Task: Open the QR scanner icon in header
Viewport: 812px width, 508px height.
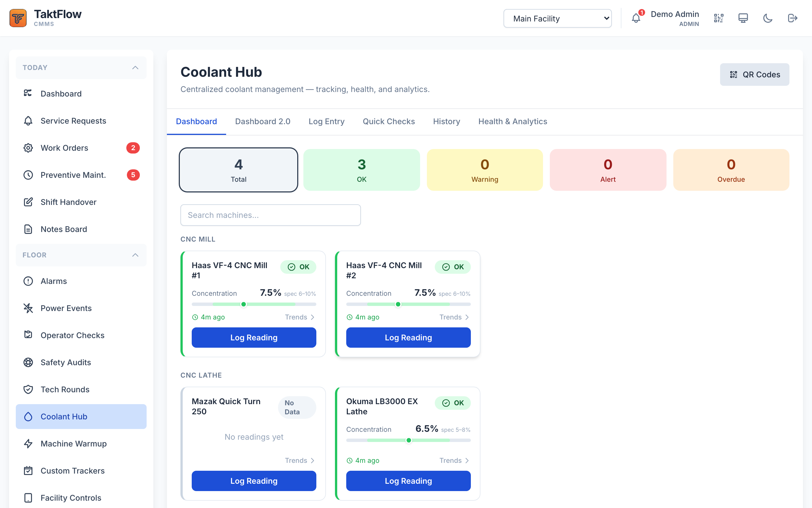Action: coord(718,18)
